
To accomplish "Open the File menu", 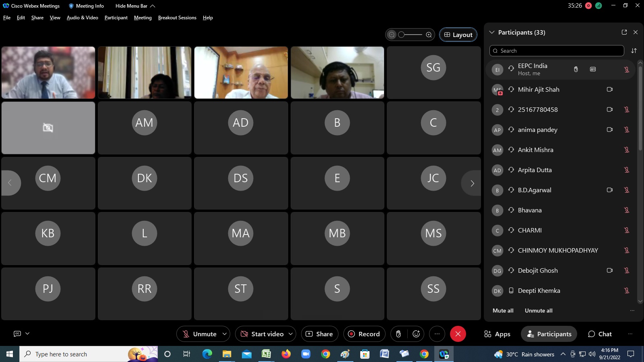I will (7, 18).
